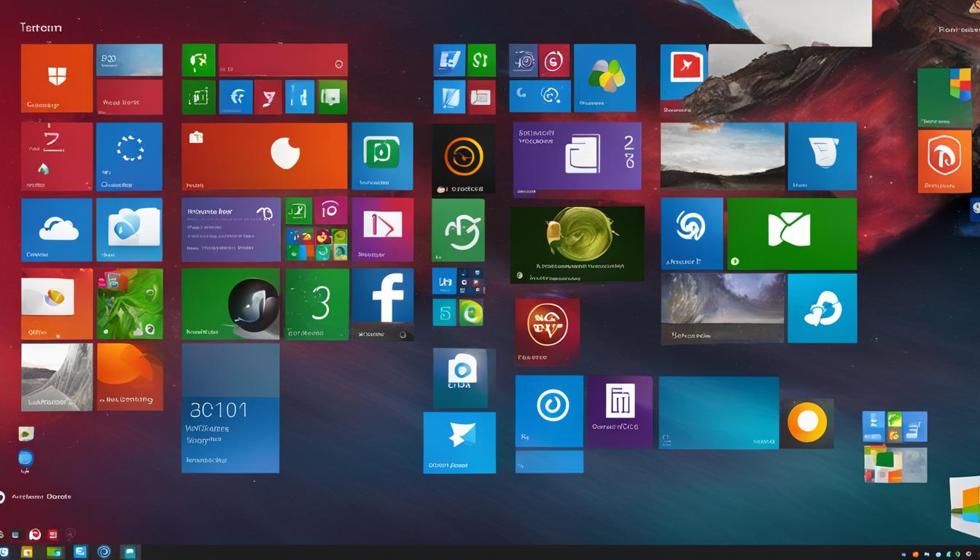
Task: Open File Explorer from the taskbar
Action: (x=27, y=553)
